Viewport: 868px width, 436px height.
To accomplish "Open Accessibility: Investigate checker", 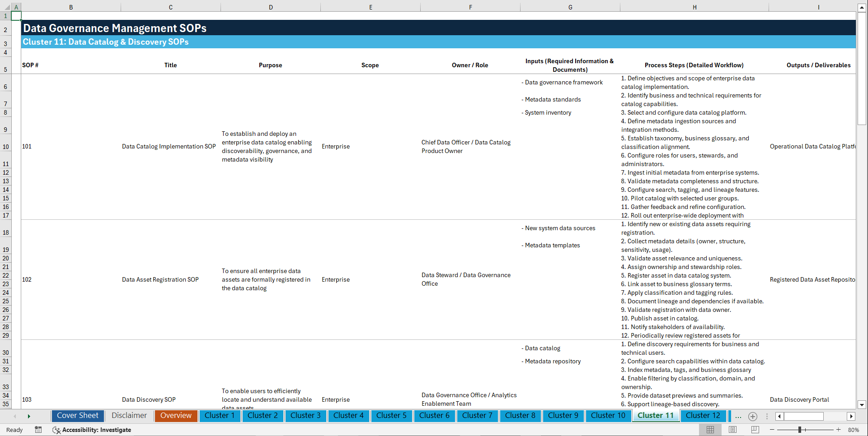I will click(92, 430).
